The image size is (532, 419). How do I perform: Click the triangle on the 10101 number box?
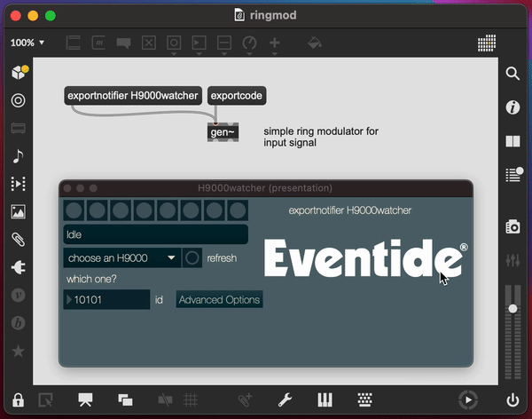coord(69,299)
